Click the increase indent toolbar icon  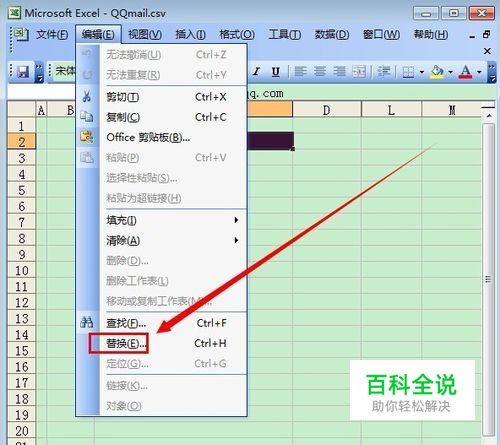[x=384, y=71]
